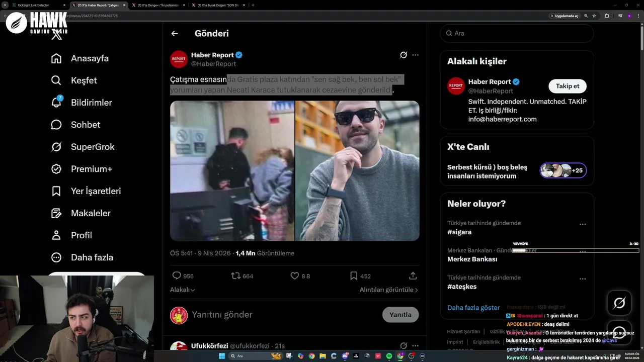Screen dimensions: 644x362
Task: Click floating Grok button
Action: [619, 303]
